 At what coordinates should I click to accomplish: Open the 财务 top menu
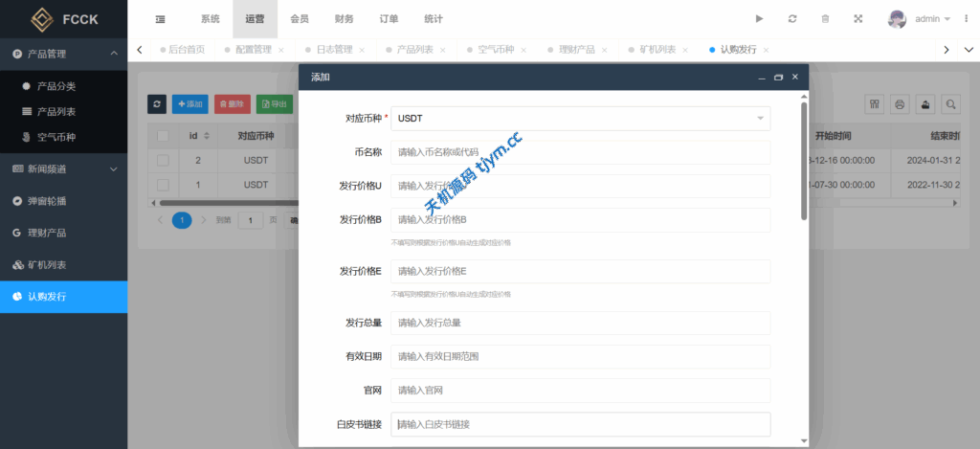[344, 19]
